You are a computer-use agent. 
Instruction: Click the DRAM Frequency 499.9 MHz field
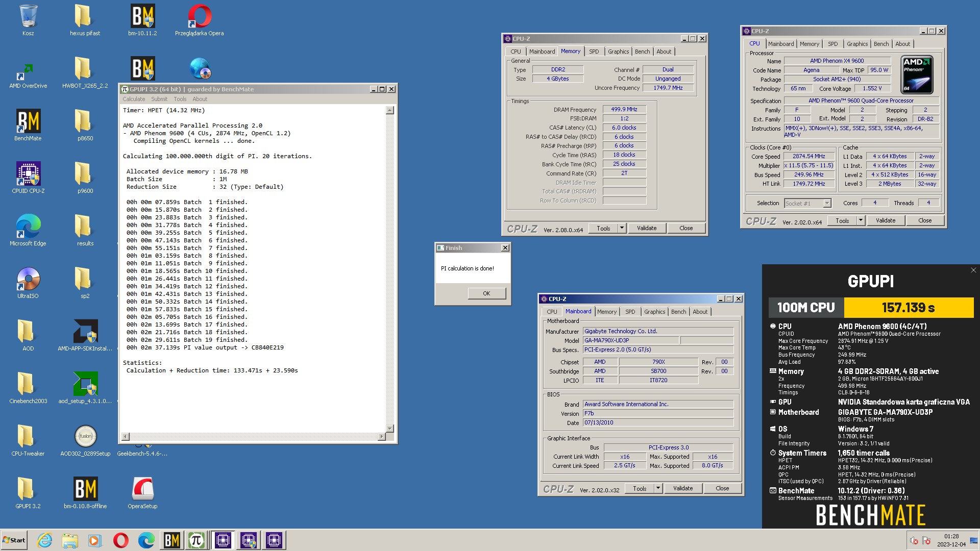coord(624,109)
